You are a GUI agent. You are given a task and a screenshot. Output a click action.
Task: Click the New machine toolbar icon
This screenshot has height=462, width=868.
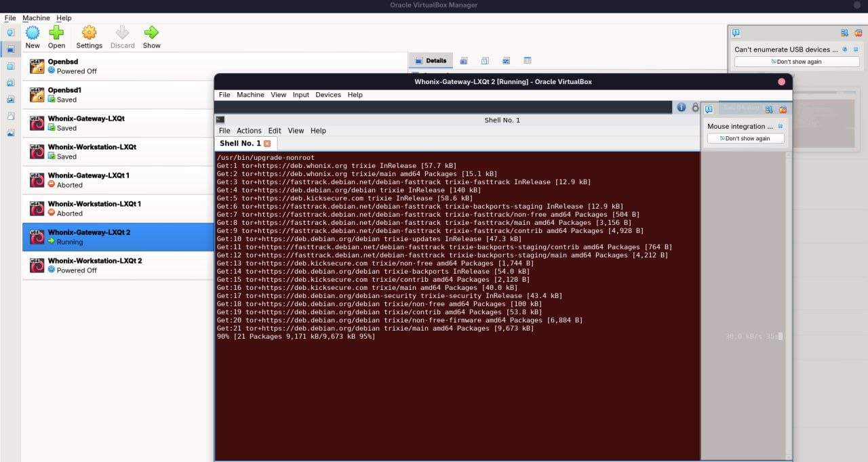coord(33,33)
